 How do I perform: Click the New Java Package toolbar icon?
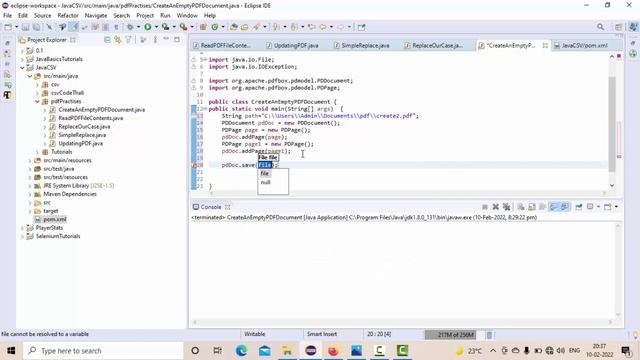203,27
